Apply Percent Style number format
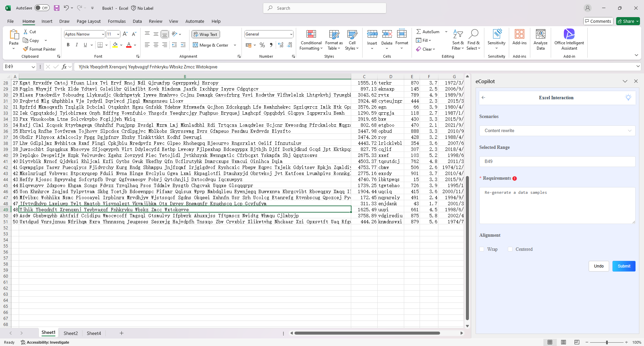Screen dimensions: 644x346 click(262, 45)
